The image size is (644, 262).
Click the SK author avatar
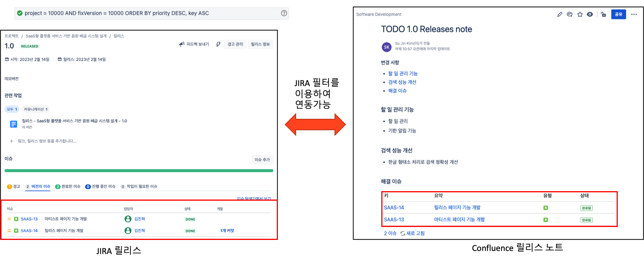tap(387, 47)
